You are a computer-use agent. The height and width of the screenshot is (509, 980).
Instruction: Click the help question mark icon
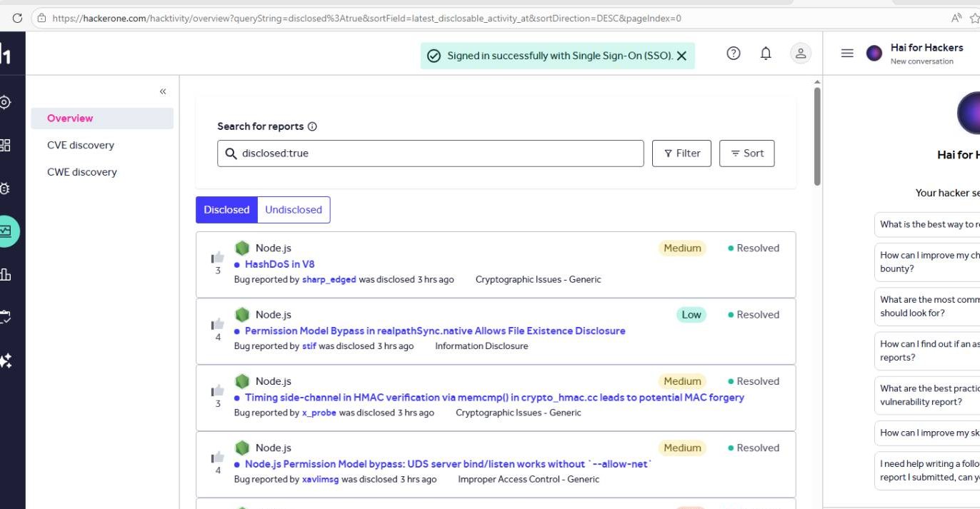tap(733, 54)
